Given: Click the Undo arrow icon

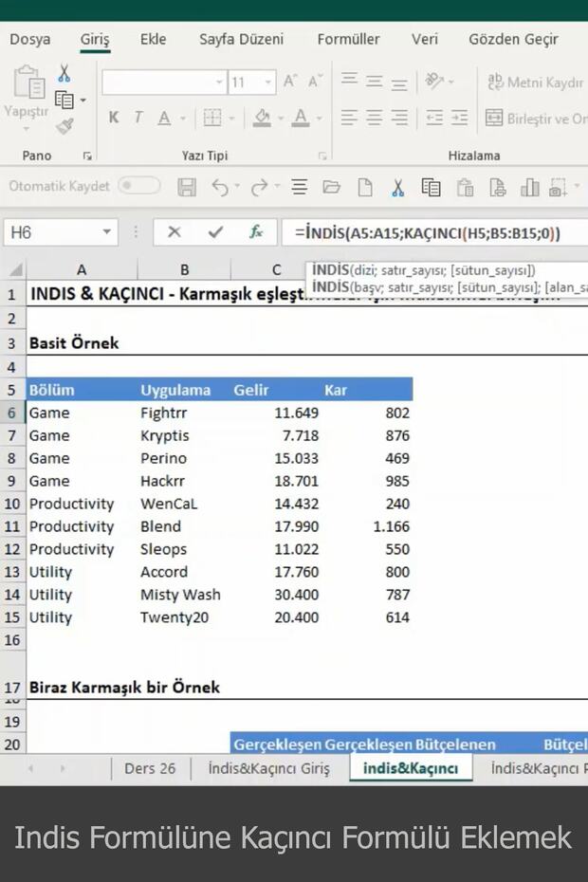Looking at the screenshot, I should pos(220,187).
